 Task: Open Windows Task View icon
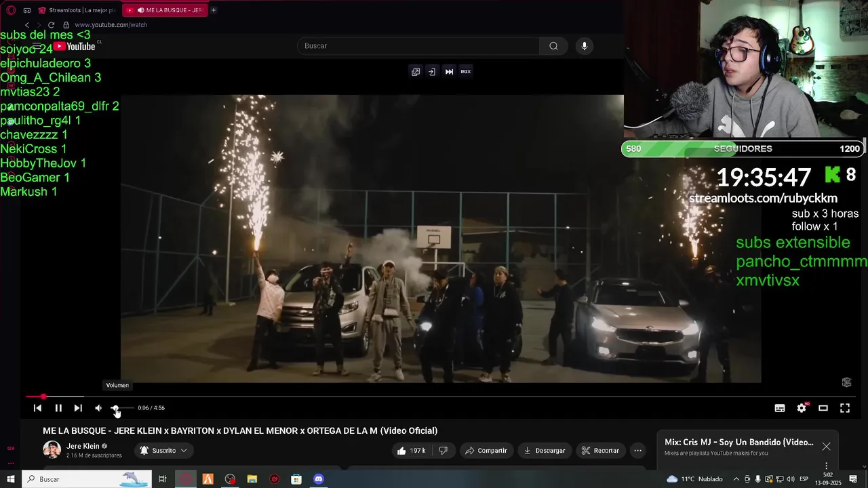pos(163,479)
